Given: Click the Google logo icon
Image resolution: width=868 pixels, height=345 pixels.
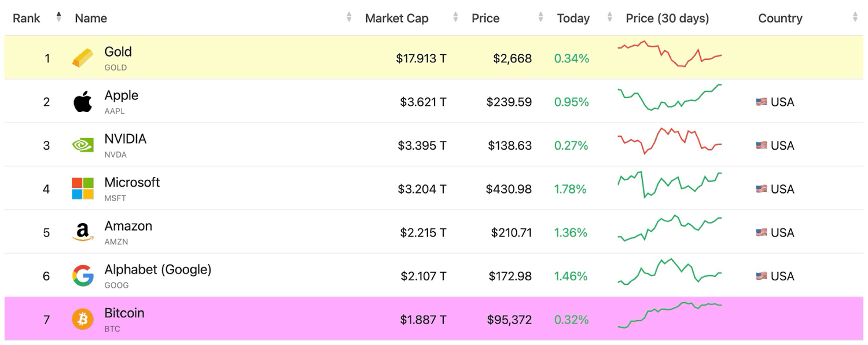Looking at the screenshot, I should click(83, 276).
